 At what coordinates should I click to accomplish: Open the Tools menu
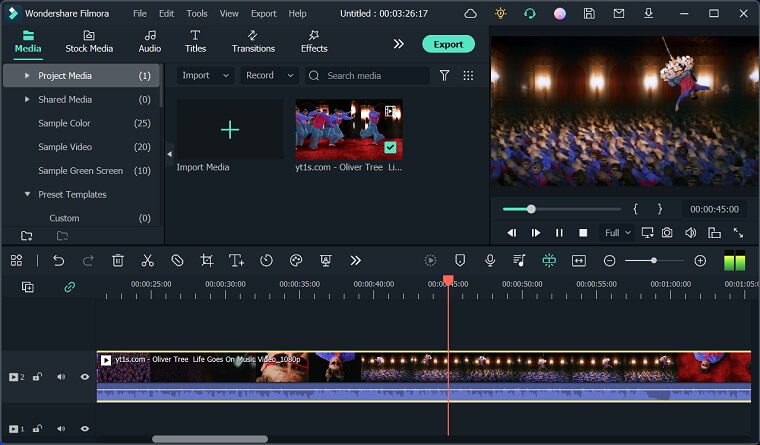coord(197,14)
